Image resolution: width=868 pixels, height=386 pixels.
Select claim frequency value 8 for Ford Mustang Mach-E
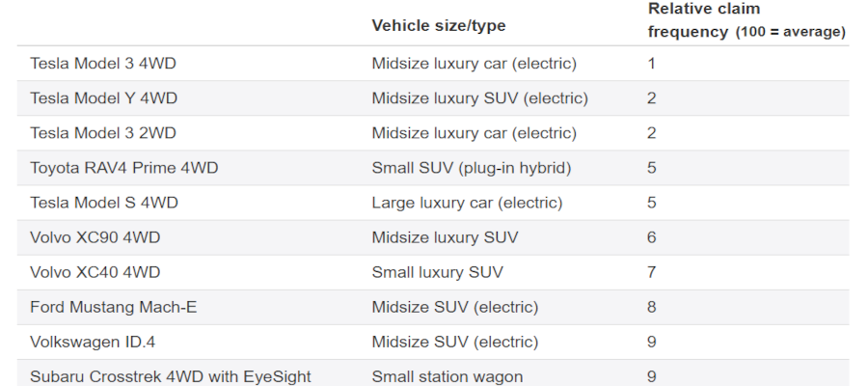pyautogui.click(x=652, y=307)
